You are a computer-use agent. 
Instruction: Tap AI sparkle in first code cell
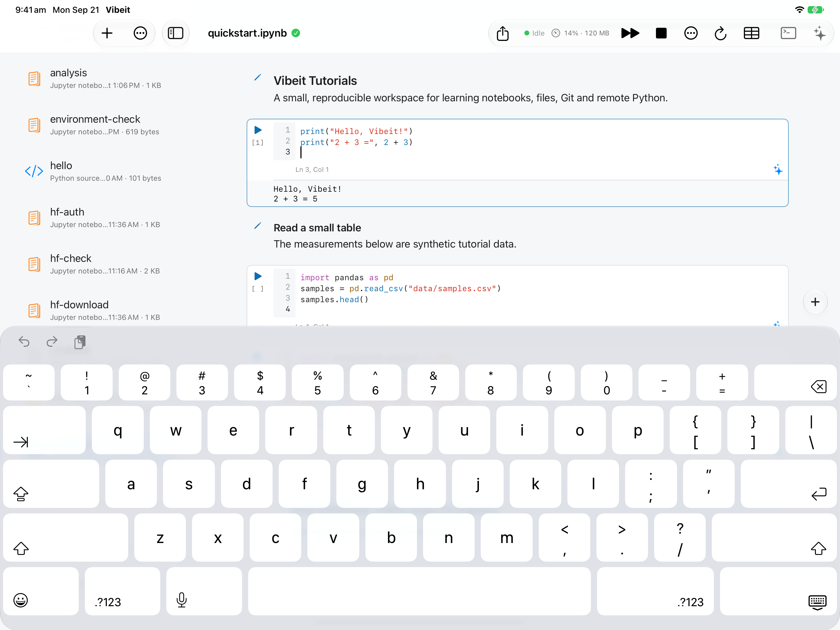tap(778, 169)
